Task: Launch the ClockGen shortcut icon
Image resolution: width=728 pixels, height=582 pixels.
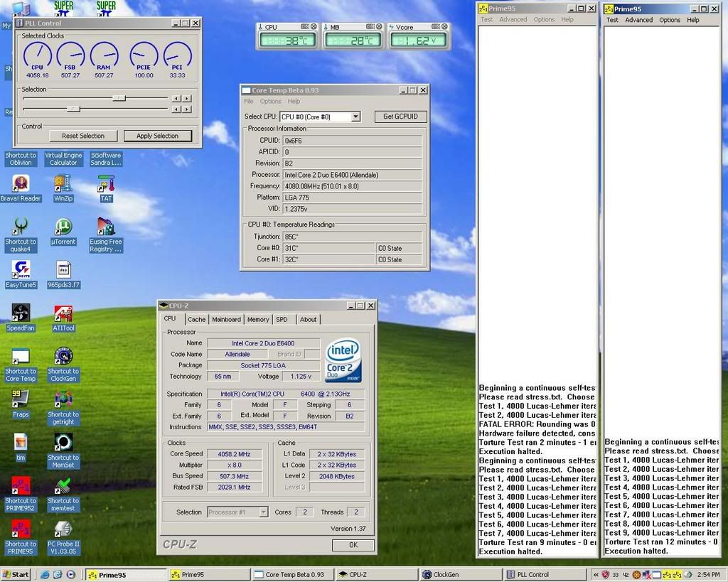Action: click(x=63, y=357)
